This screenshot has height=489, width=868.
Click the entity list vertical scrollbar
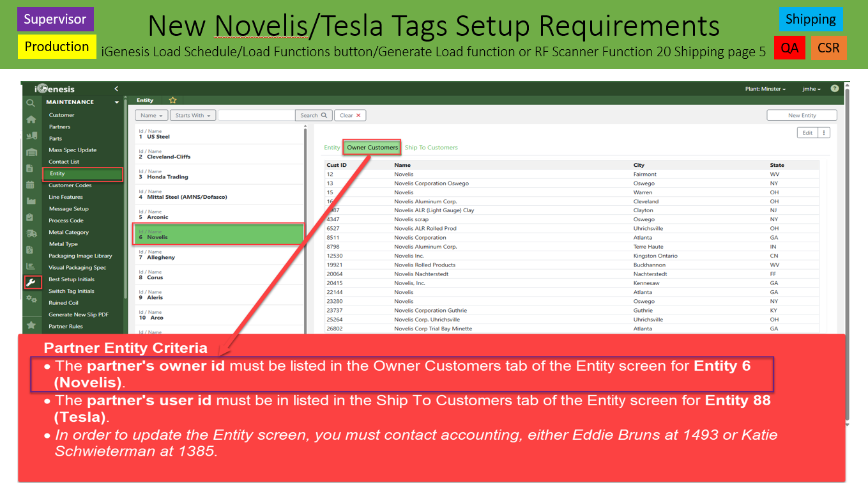coord(305,230)
